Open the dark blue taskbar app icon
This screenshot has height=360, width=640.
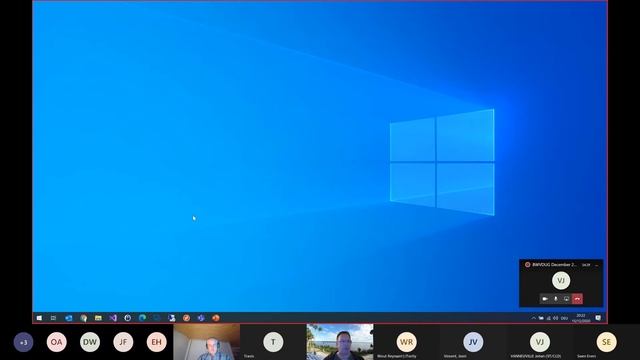(x=157, y=318)
